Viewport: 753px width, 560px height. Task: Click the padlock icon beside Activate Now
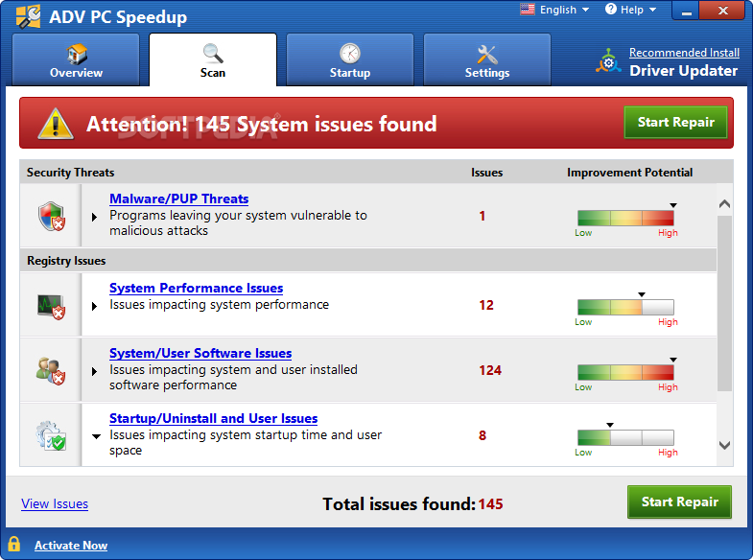click(x=14, y=544)
